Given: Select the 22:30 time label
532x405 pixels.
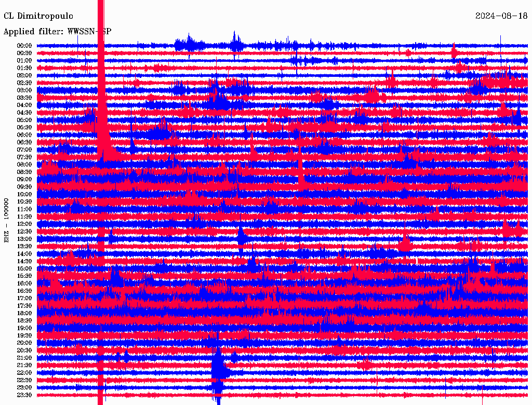Looking at the screenshot, I should coord(24,380).
